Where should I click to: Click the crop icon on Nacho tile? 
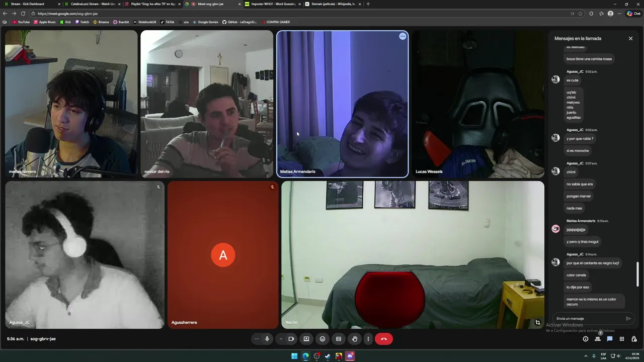537,323
